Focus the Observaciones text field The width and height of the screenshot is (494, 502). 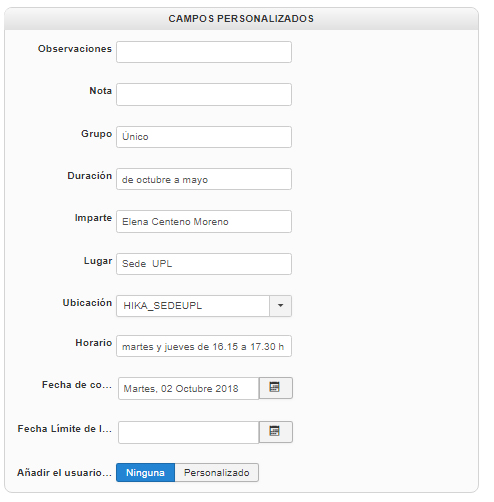pyautogui.click(x=204, y=52)
